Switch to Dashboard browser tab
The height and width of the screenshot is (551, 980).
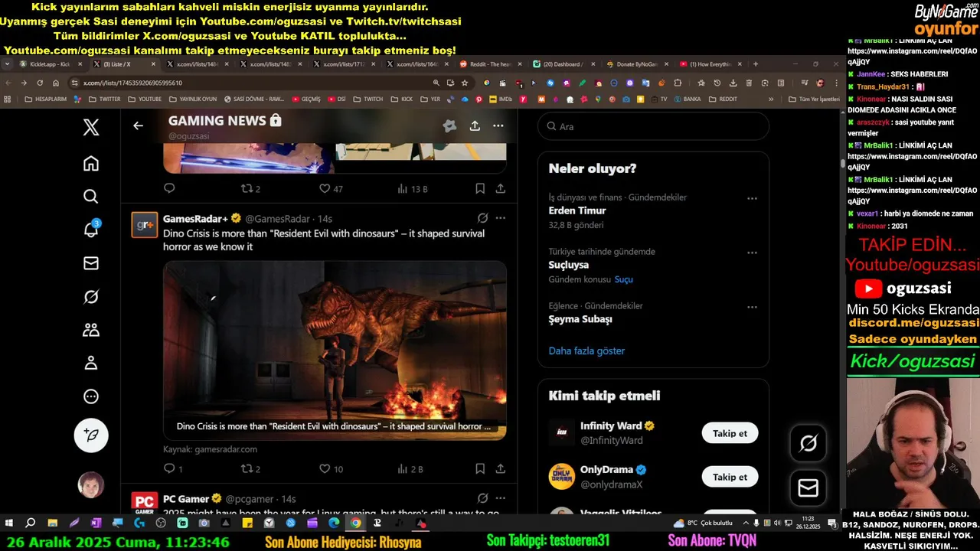pos(563,64)
